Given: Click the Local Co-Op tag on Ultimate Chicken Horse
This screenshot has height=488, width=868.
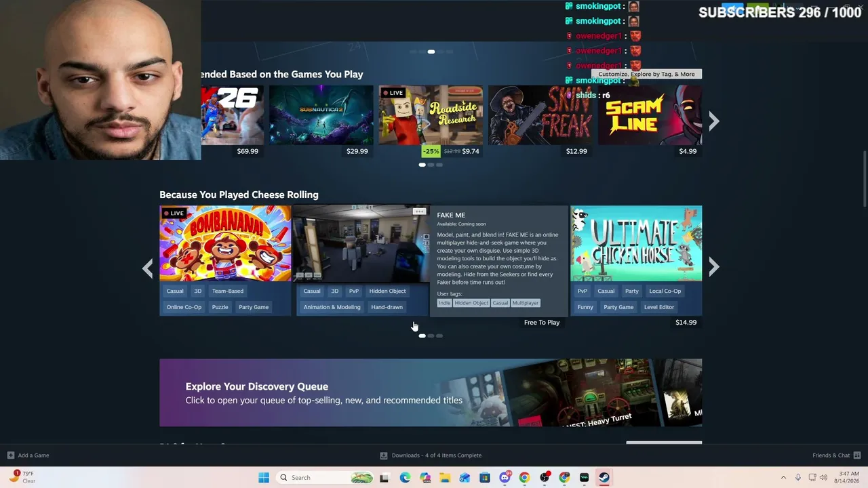Looking at the screenshot, I should 665,291.
